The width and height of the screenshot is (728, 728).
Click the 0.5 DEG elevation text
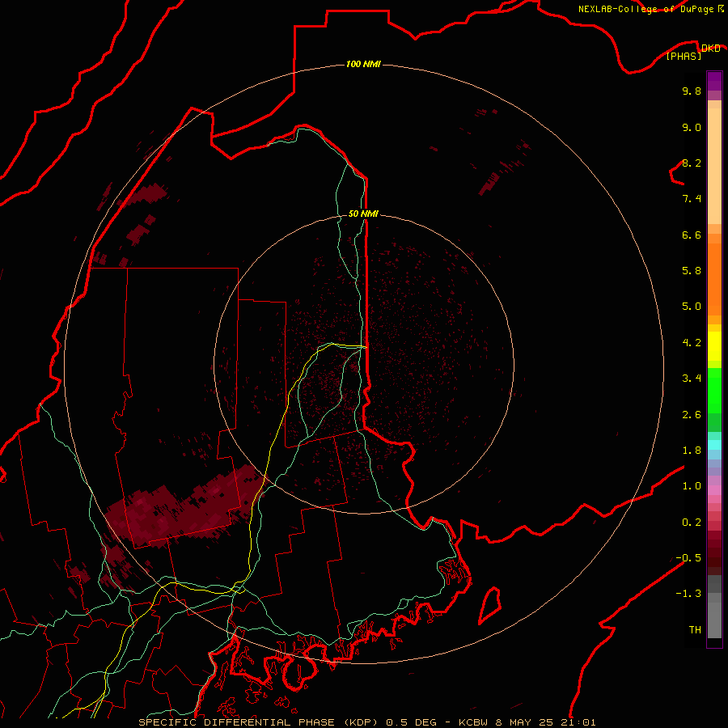412,722
